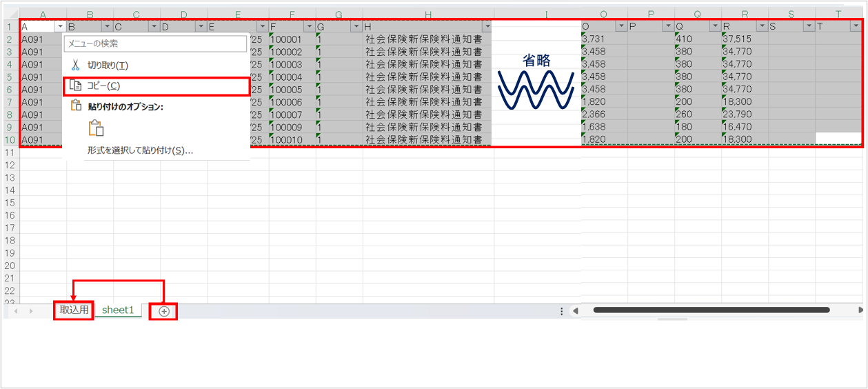Select the entire row 20 via its header
The image size is (868, 389).
pyautogui.click(x=10, y=265)
